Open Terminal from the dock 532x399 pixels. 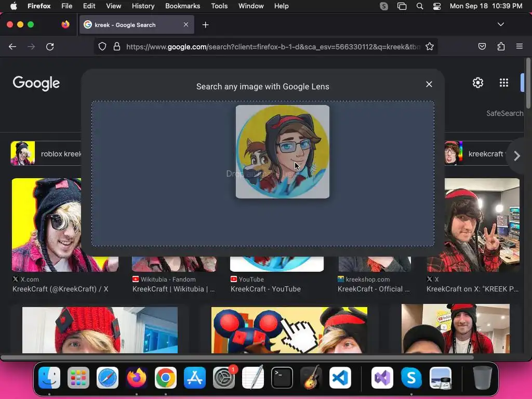[x=282, y=378]
